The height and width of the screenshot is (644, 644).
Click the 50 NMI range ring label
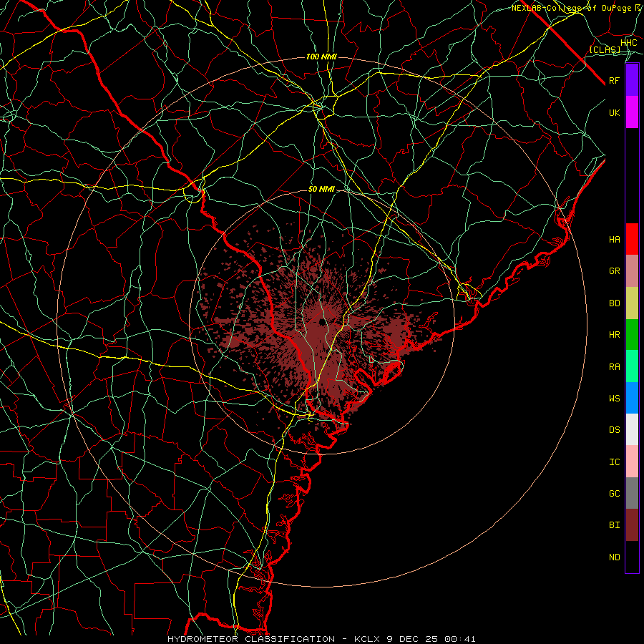coord(321,189)
